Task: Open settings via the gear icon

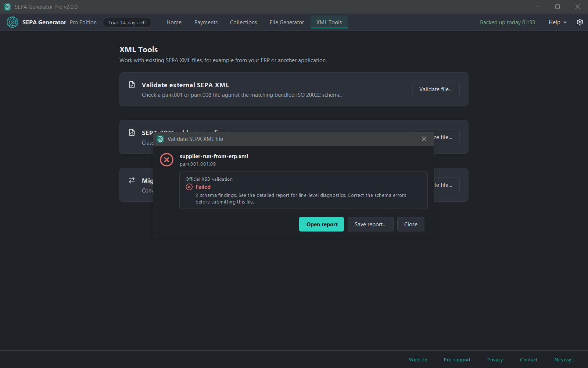Action: point(580,22)
